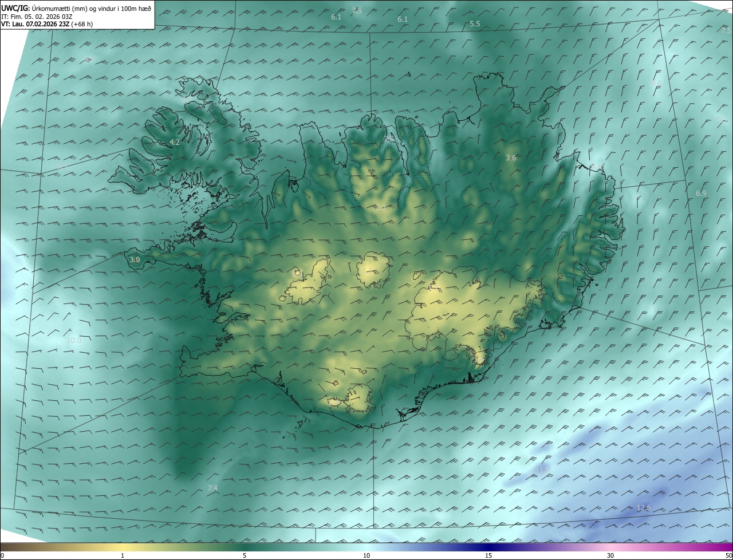Select the initial time line "IT: Fim. 05. 02. 2026 03Z"
Image resolution: width=733 pixels, height=560 pixels.
37,16
